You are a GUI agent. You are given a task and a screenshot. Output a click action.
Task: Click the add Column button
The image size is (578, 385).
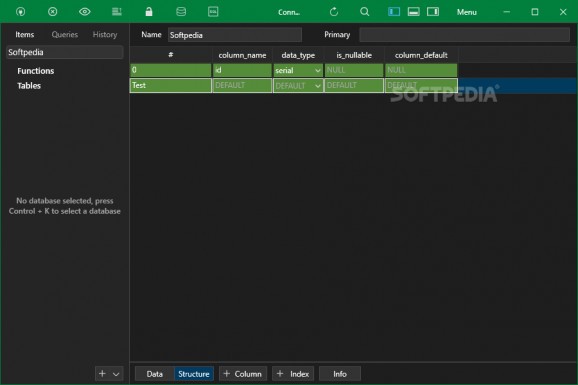tap(243, 374)
